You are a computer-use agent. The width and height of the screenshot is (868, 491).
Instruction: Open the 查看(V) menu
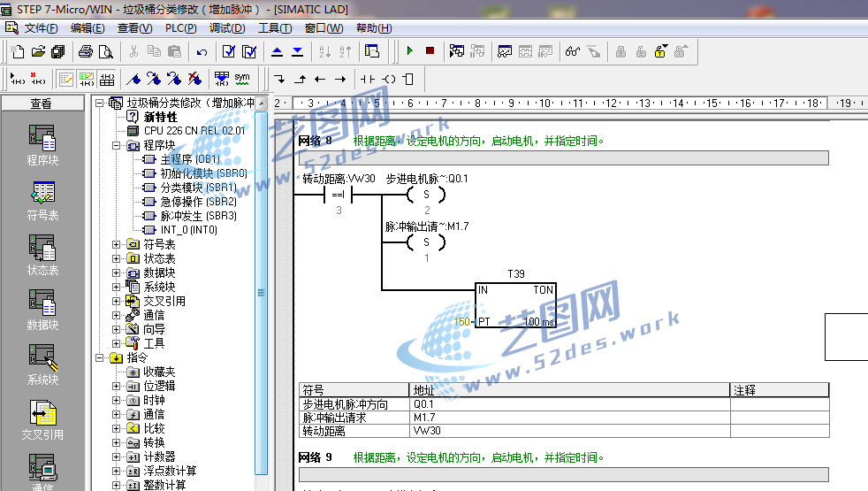click(x=134, y=27)
